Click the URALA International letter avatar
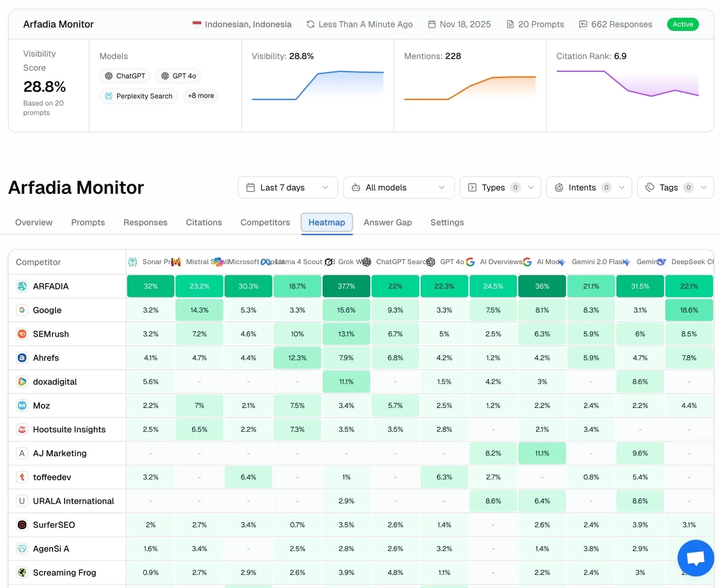 [x=22, y=501]
